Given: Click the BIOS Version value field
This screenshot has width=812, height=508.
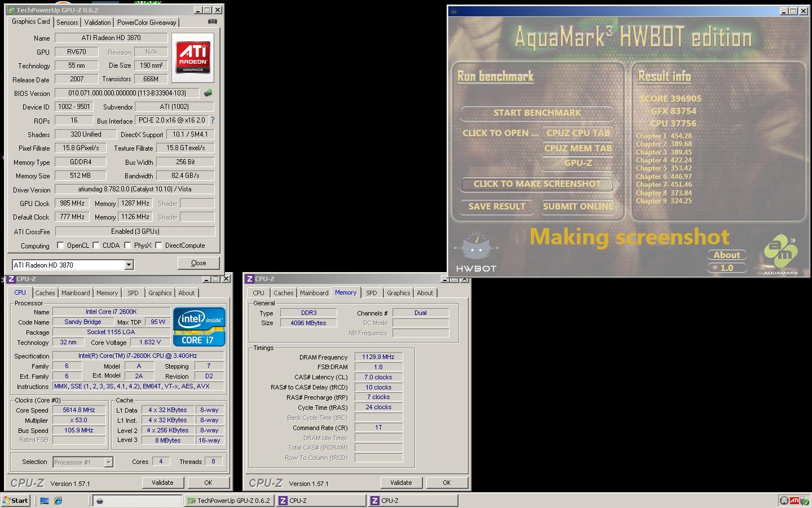Looking at the screenshot, I should click(x=127, y=93).
